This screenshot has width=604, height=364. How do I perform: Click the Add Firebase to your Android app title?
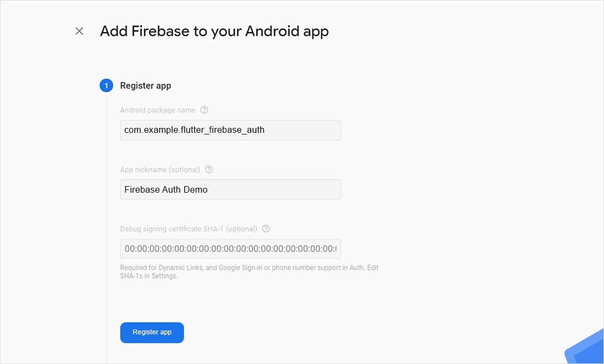pyautogui.click(x=214, y=31)
